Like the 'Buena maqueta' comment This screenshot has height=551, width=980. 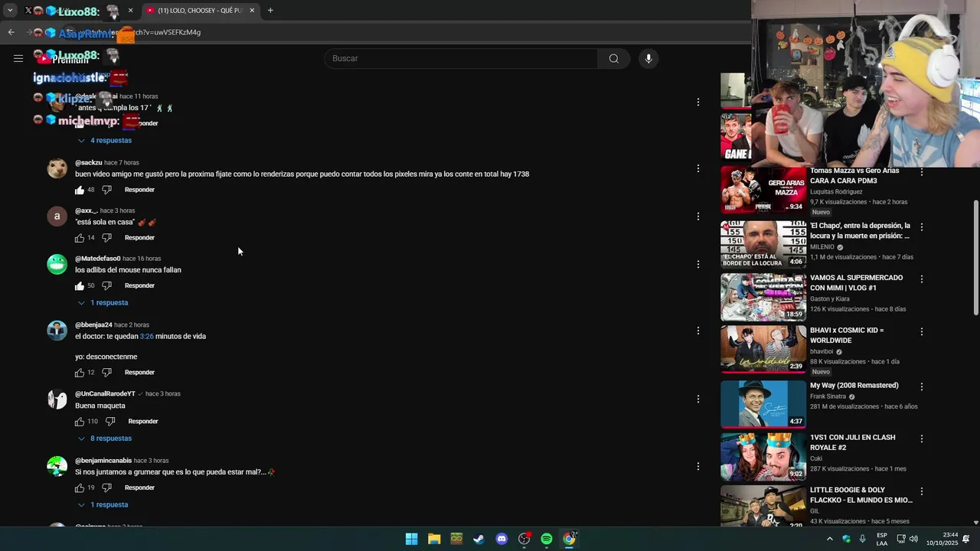tap(80, 422)
